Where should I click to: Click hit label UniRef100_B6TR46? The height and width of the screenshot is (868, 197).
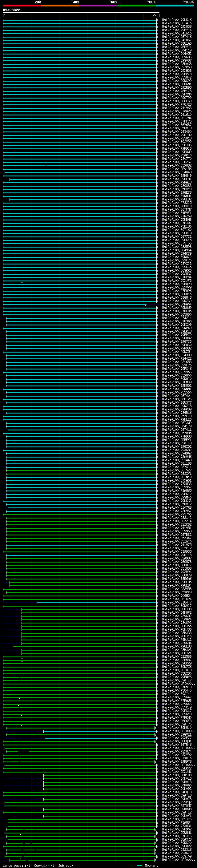(176, 744)
